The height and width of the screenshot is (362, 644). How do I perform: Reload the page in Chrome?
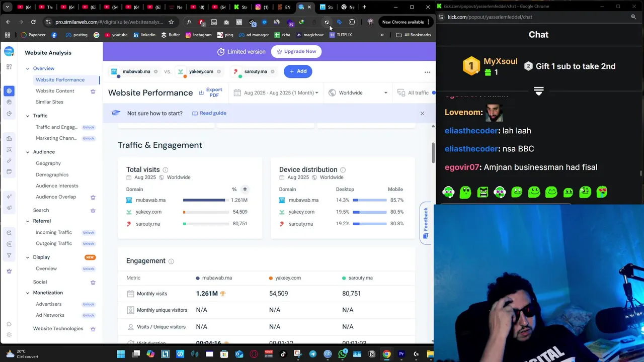point(33,22)
